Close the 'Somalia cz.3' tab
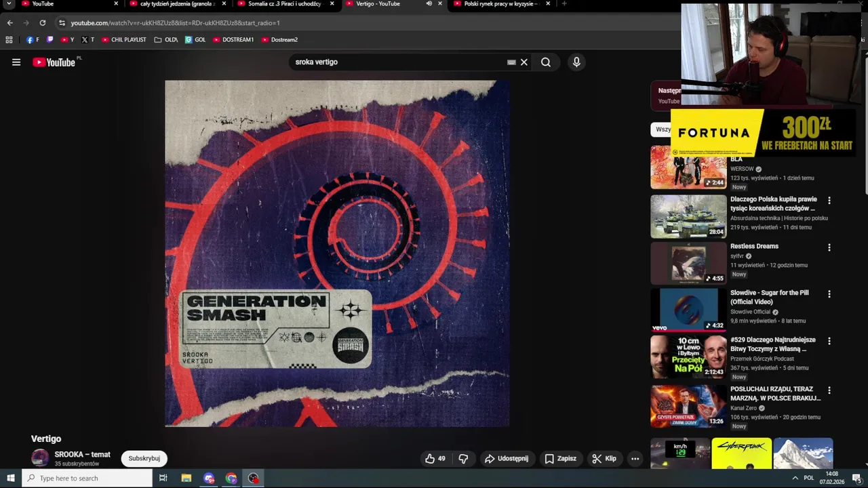This screenshot has width=868, height=488. click(332, 3)
